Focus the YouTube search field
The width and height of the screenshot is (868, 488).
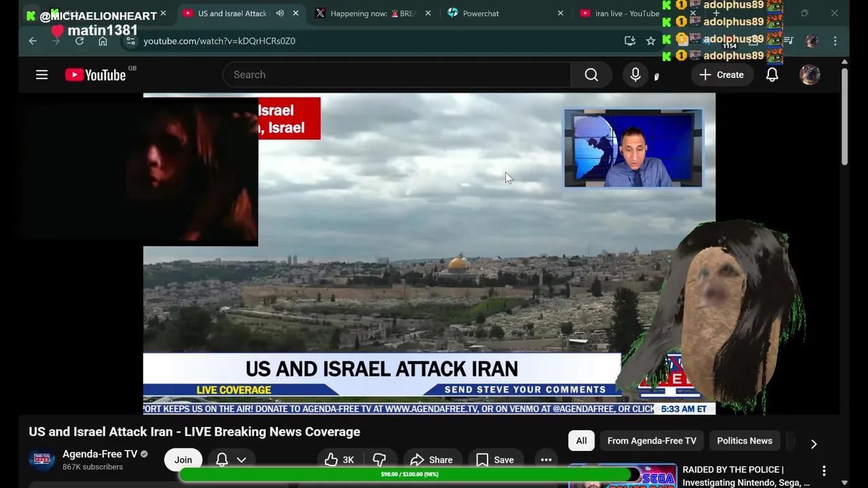pyautogui.click(x=397, y=75)
